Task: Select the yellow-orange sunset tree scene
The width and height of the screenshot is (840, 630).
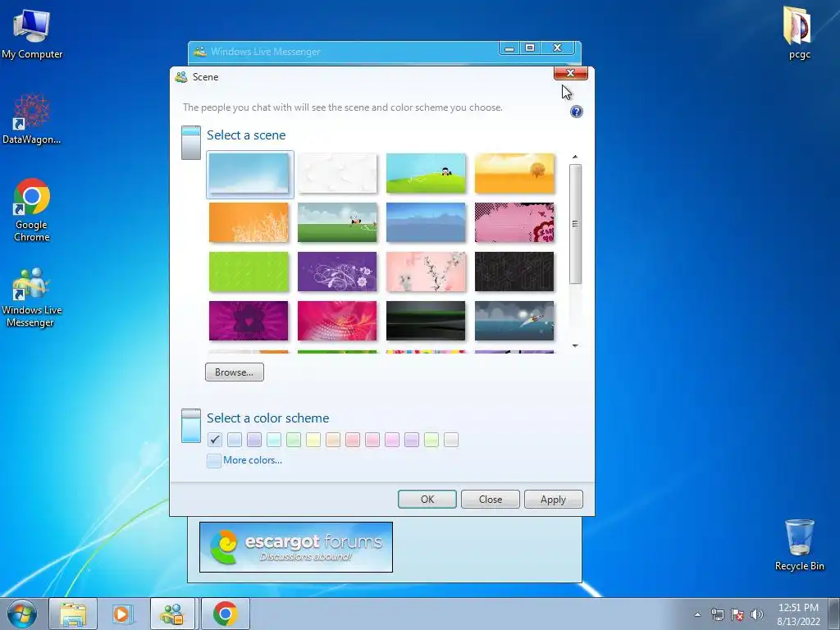Action: click(x=514, y=174)
